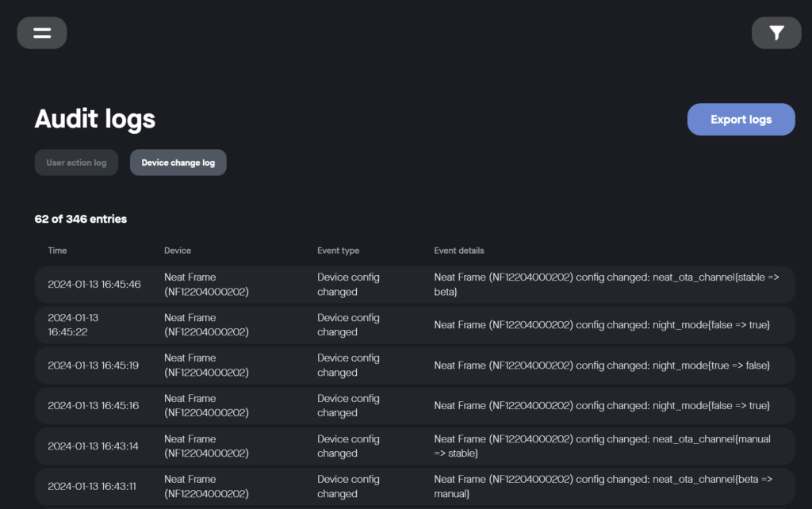This screenshot has width=812, height=509.
Task: Click Device config changed in the 16:45:22 row
Action: pos(349,324)
